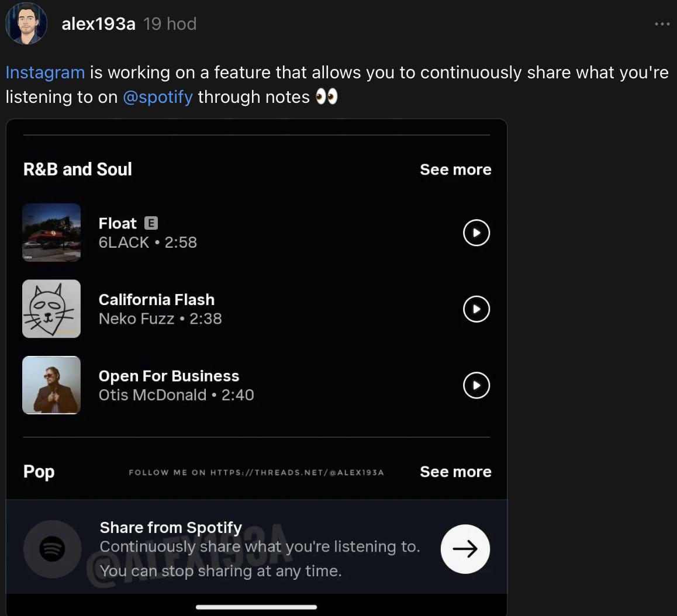Open the @spotify mention link
The image size is (677, 616).
(x=158, y=97)
